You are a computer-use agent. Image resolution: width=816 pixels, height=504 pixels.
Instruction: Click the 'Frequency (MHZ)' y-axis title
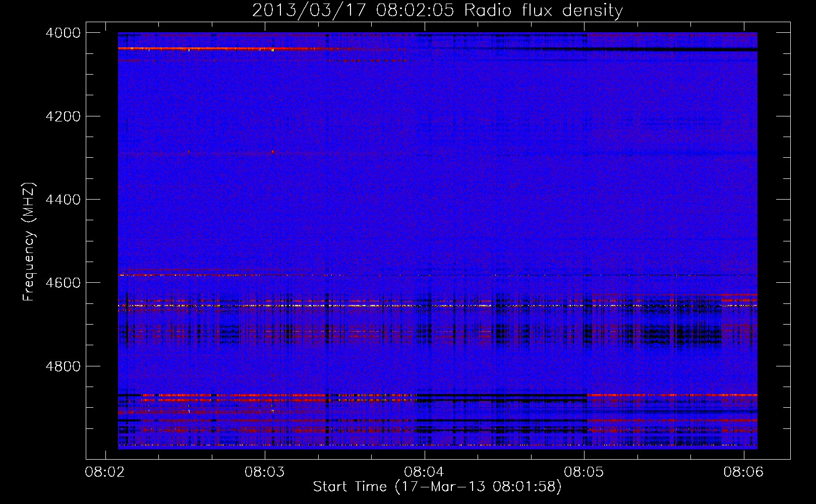click(29, 242)
